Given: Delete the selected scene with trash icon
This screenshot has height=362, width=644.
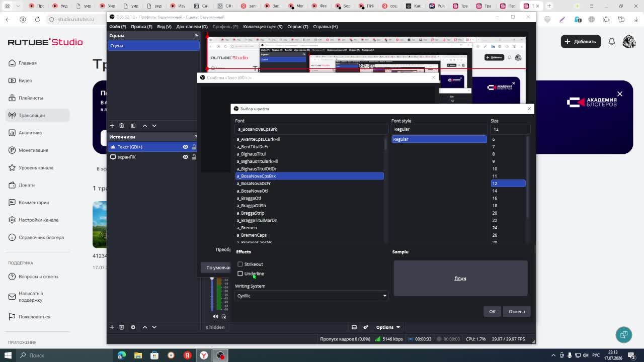Looking at the screenshot, I should (x=121, y=126).
